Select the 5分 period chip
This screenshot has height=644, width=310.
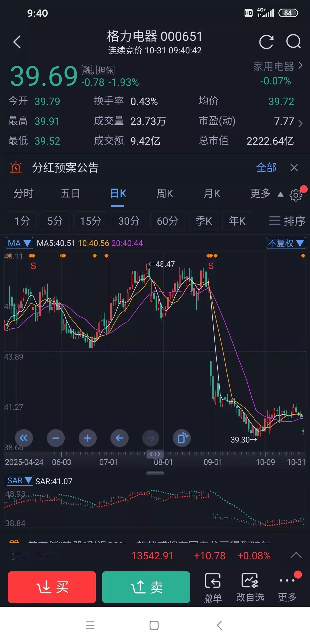(x=55, y=221)
